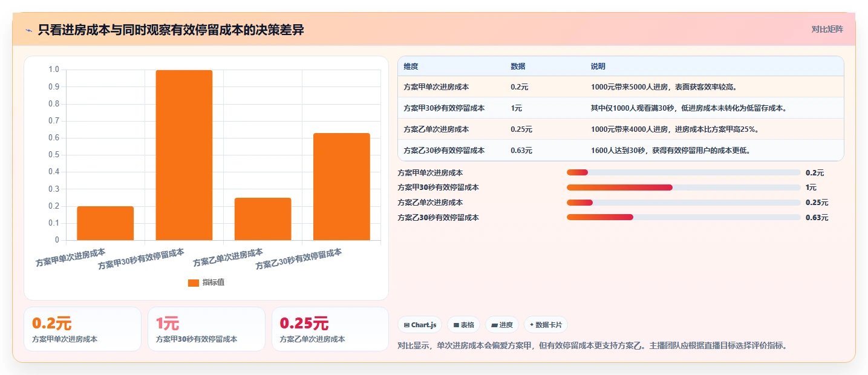Click table cell 方案甲单次进房成本

436,87
